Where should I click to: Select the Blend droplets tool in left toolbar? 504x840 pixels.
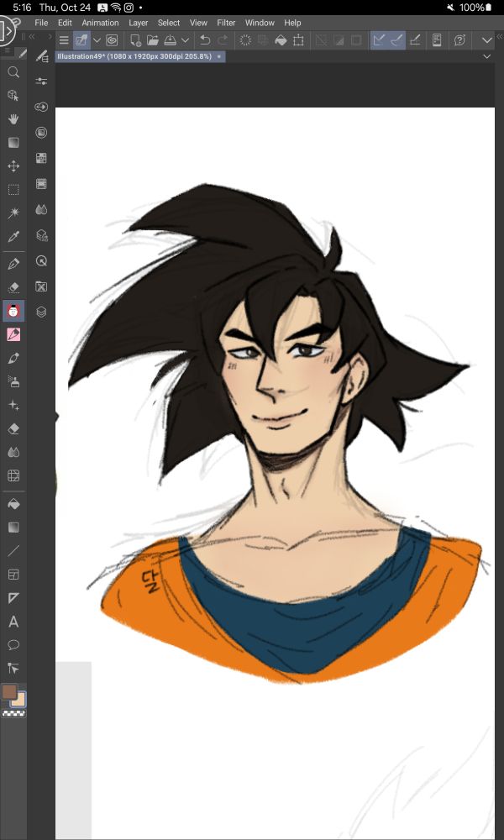pyautogui.click(x=13, y=452)
